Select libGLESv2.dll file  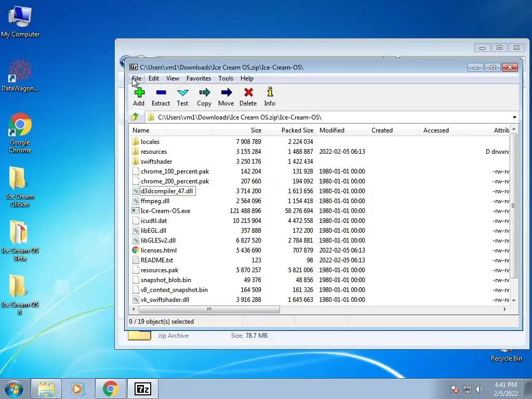(158, 240)
